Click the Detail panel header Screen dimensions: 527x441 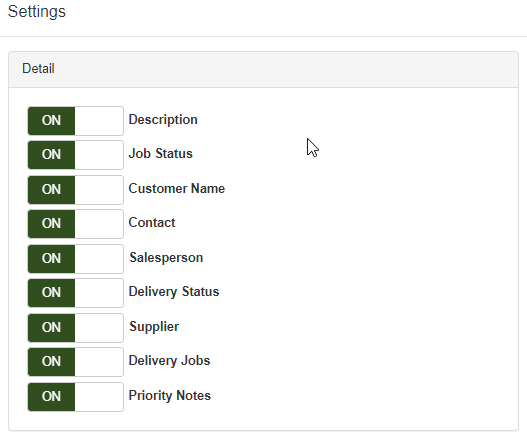pos(264,70)
